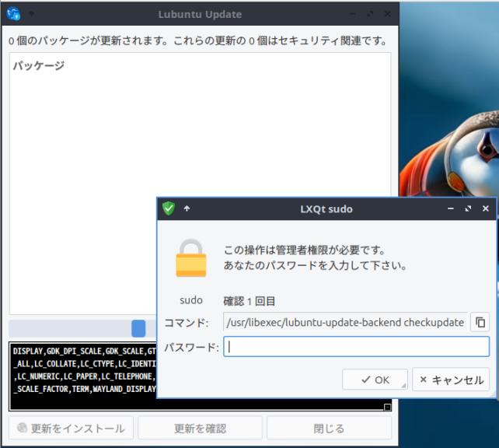The width and height of the screenshot is (499, 448).
Task: Maximize the LXQt sudo dialog
Action: [x=468, y=208]
